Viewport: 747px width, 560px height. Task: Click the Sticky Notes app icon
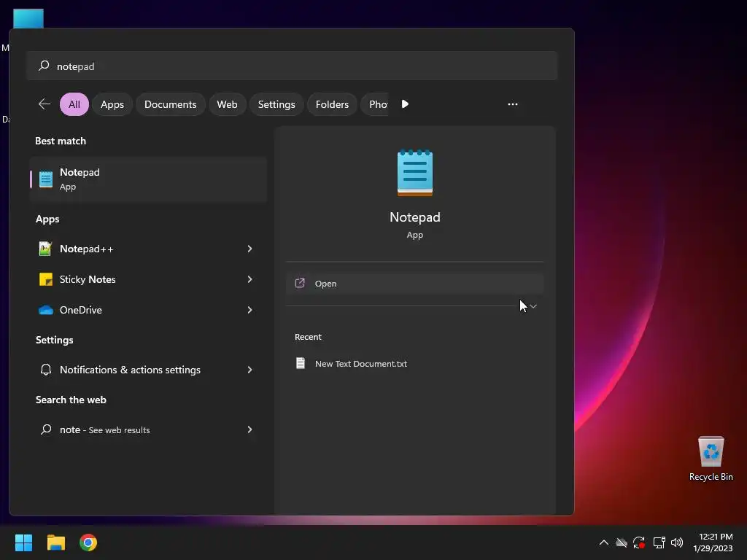[46, 279]
